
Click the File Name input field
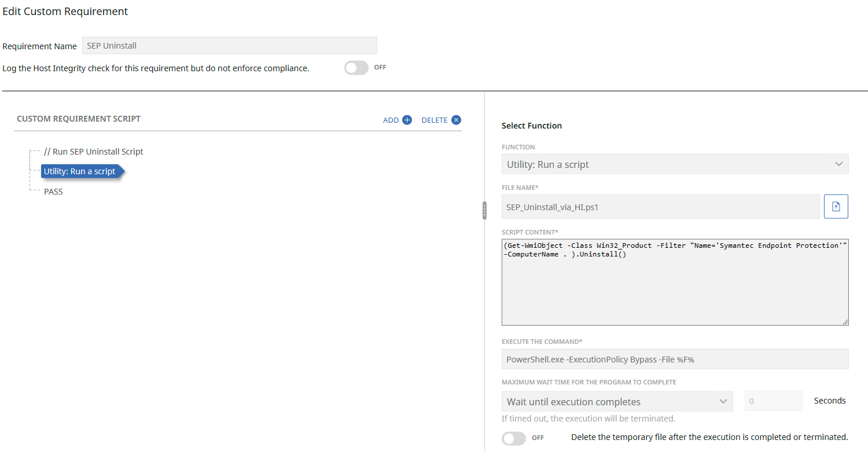tap(660, 207)
